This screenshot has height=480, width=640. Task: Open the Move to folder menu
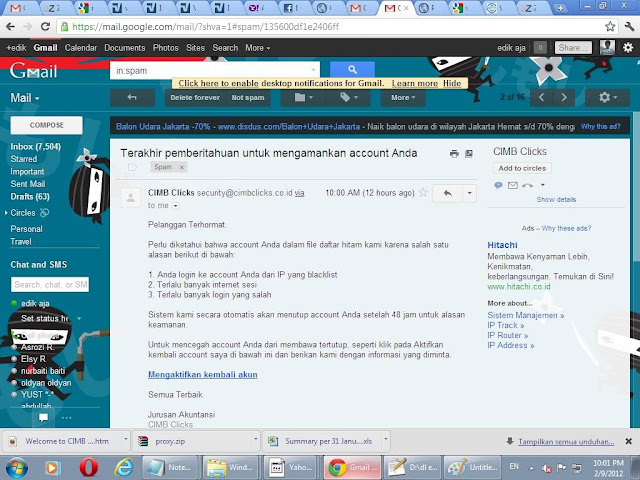tap(303, 98)
